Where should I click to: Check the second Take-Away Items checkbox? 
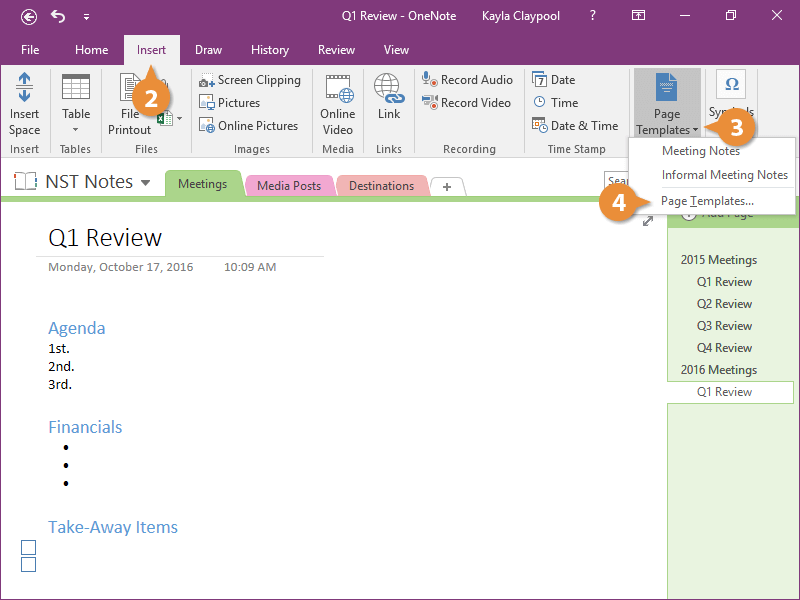point(28,565)
